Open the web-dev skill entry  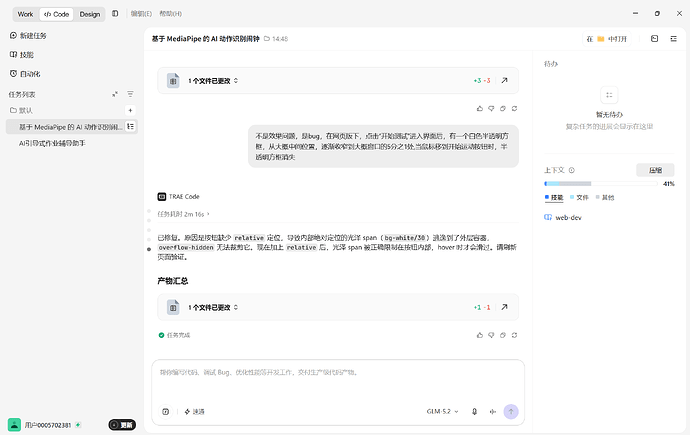pyautogui.click(x=563, y=218)
